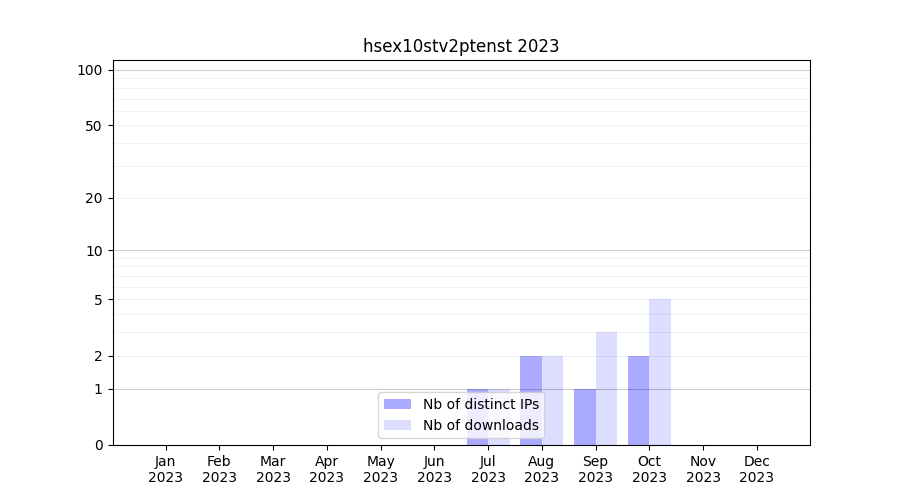The height and width of the screenshot is (500, 900).
Task: Click the Oct 2023 downloads bar
Action: [x=660, y=372]
